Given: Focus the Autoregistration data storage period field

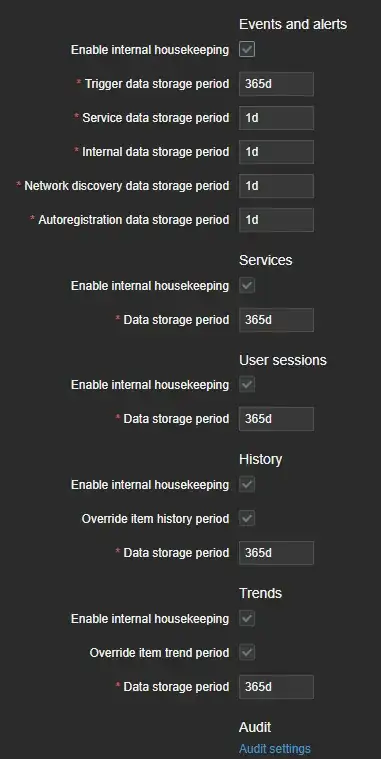Looking at the screenshot, I should pos(276,220).
